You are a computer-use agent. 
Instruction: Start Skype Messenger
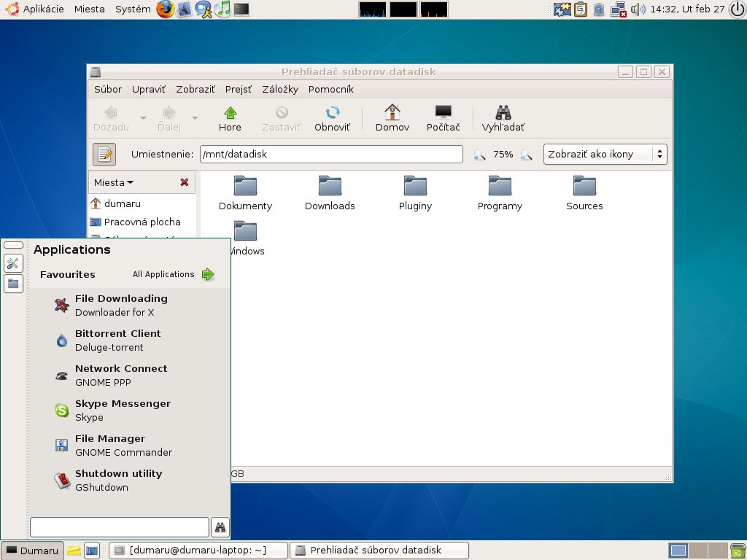click(130, 411)
